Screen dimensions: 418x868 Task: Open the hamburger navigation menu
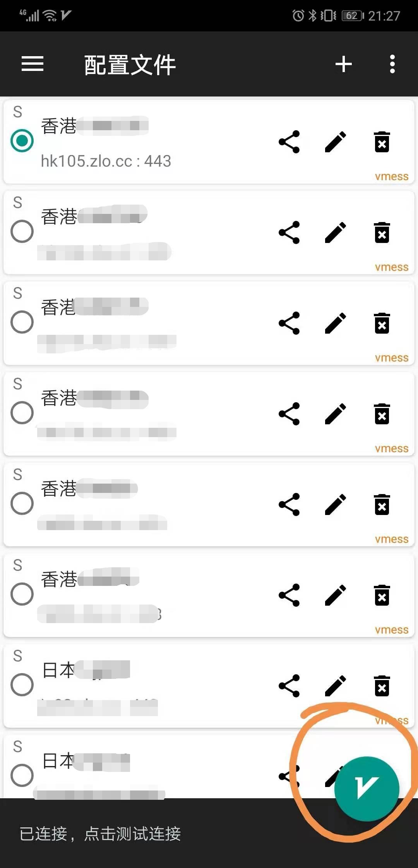33,64
